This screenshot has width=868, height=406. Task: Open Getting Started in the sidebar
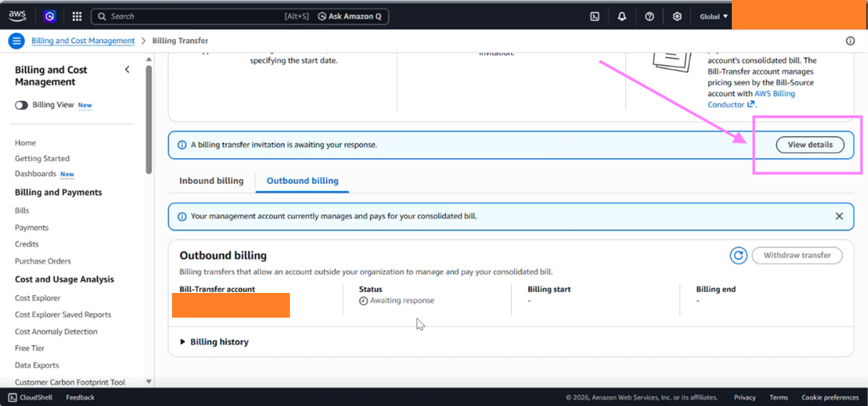pyautogui.click(x=42, y=158)
